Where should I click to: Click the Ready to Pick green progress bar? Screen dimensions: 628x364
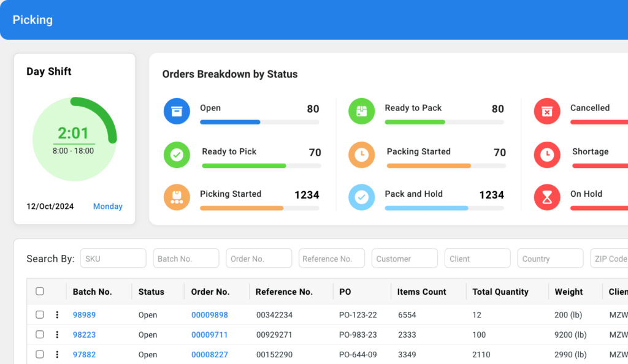pos(261,165)
